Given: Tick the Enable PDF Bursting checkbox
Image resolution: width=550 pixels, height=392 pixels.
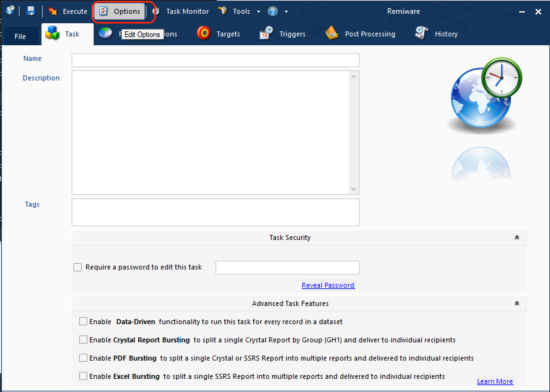Looking at the screenshot, I should (83, 358).
